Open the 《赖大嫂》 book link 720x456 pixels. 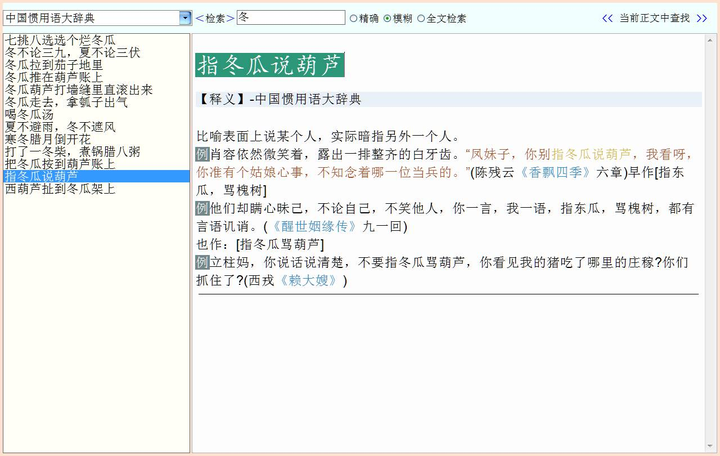pyautogui.click(x=308, y=280)
